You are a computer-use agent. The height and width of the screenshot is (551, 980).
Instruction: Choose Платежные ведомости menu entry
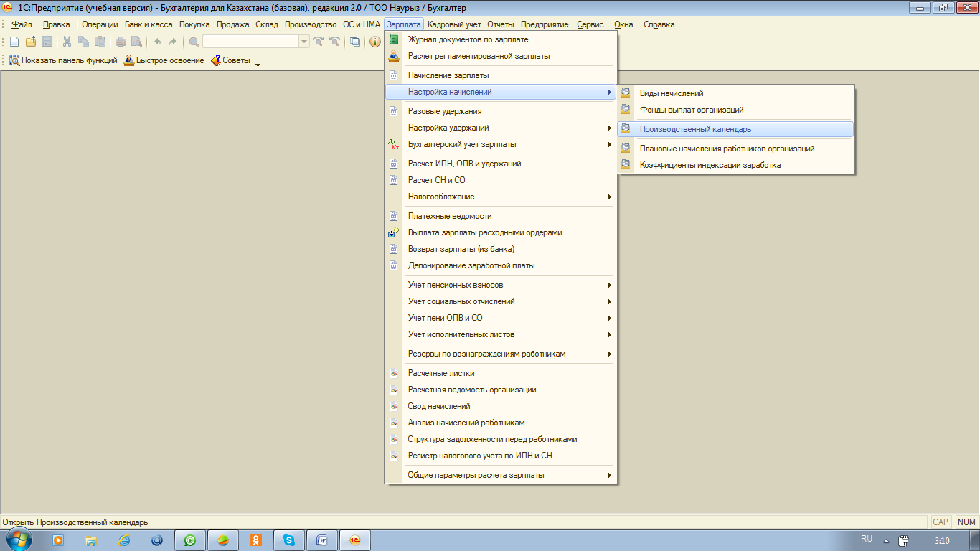pos(500,216)
